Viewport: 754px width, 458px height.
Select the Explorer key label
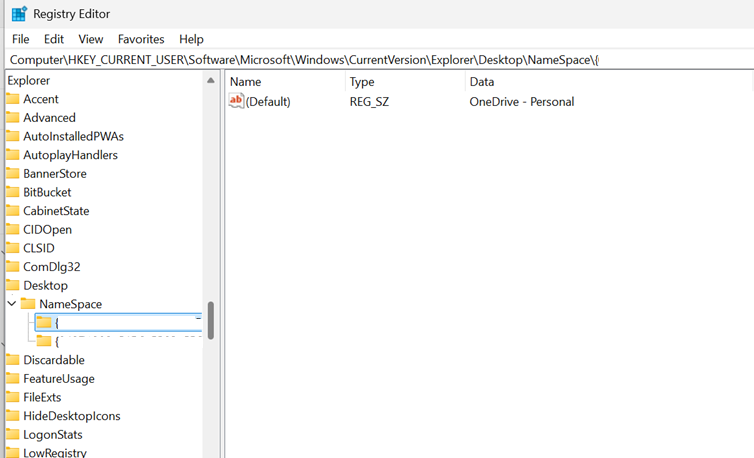(28, 81)
